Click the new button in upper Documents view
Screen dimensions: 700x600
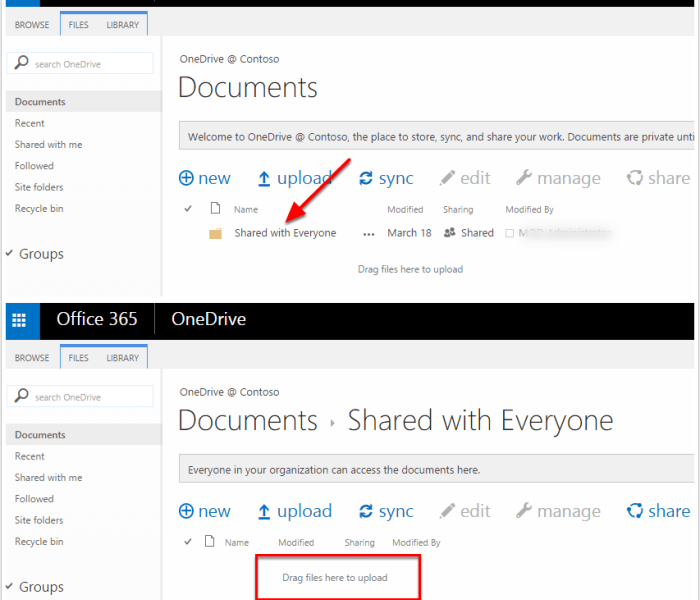[x=205, y=178]
